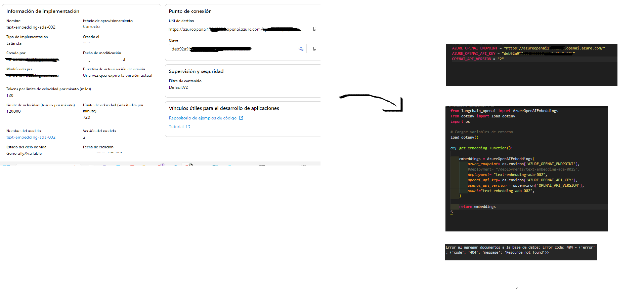
Task: Select the rate limit value 120000
Action: (13, 111)
